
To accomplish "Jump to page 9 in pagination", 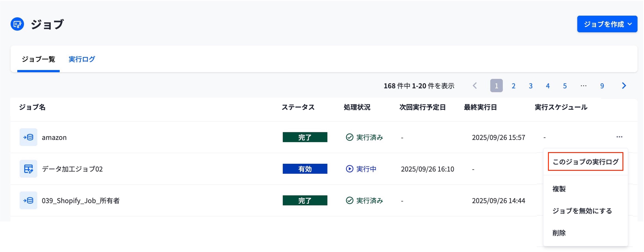I will click(602, 86).
